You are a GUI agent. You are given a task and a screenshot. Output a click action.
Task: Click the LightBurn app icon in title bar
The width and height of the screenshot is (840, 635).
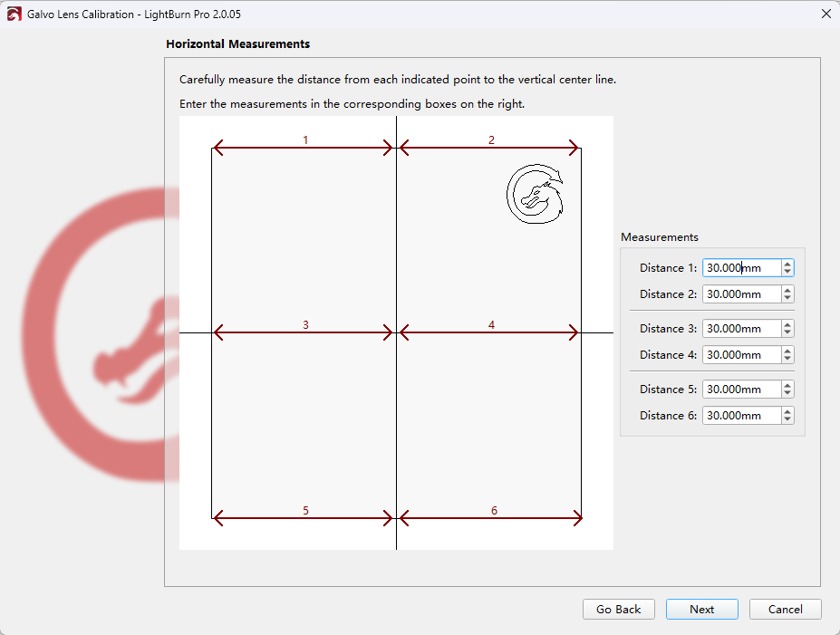pos(14,14)
